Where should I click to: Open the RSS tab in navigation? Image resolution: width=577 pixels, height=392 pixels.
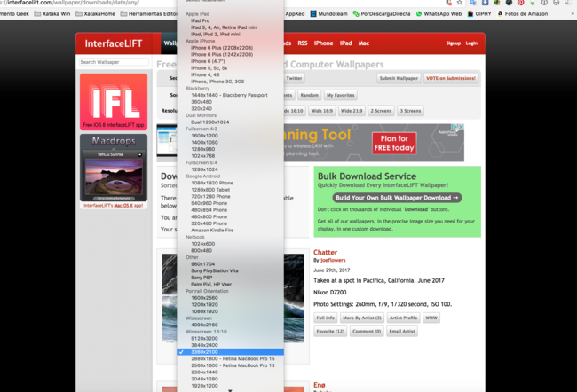(x=303, y=43)
